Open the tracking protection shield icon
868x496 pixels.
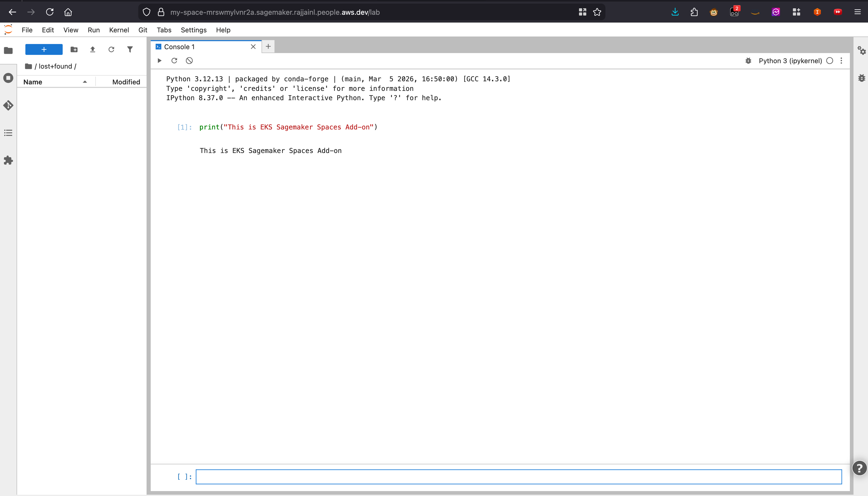pyautogui.click(x=147, y=12)
